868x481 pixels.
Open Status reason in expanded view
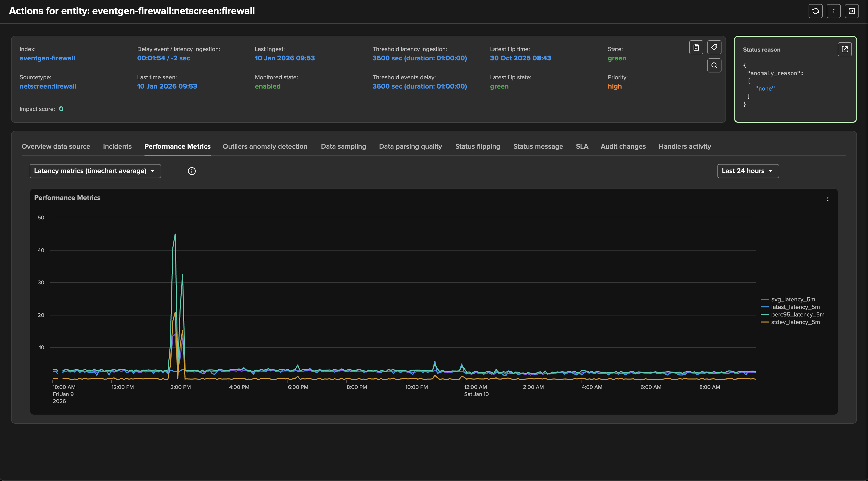coord(844,50)
